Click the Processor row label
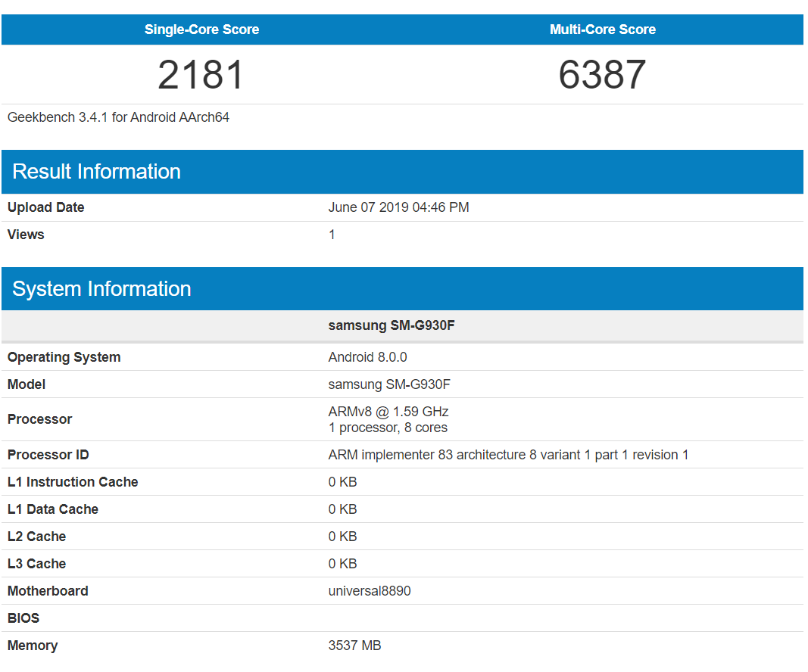Image resolution: width=808 pixels, height=672 pixels. tap(39, 419)
